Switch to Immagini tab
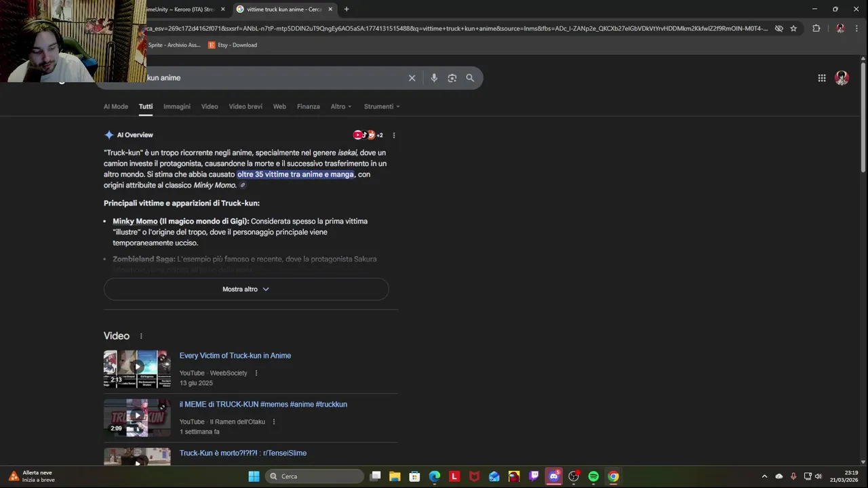This screenshot has width=868, height=488. pyautogui.click(x=177, y=106)
